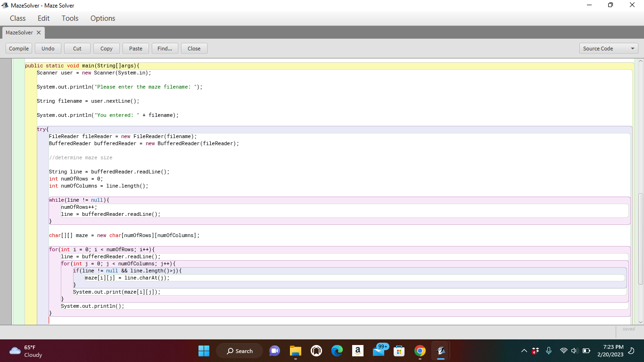Click the Find... button
Image resolution: width=644 pixels, height=362 pixels.
(165, 49)
